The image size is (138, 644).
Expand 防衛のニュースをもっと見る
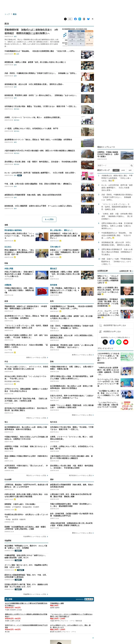click(83, 415)
